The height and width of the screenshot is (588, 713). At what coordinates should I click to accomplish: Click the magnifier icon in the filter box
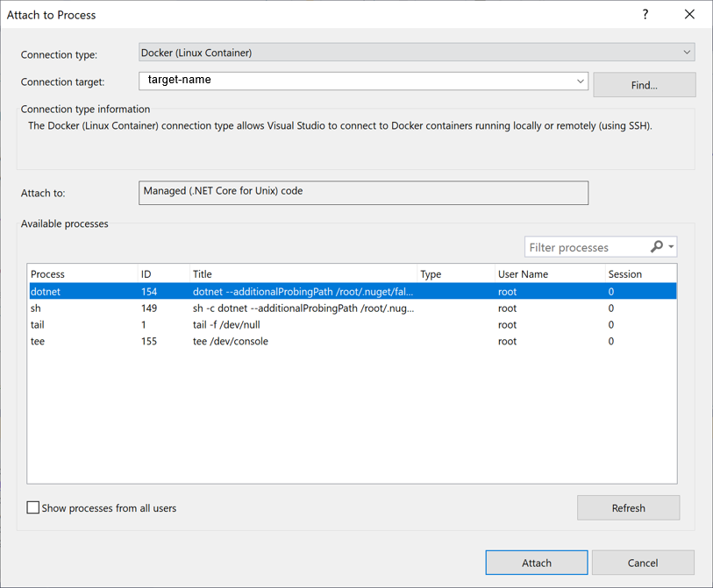click(x=657, y=246)
